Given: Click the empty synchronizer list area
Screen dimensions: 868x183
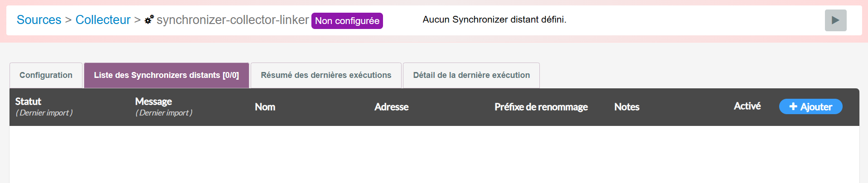Looking at the screenshot, I should click(x=434, y=154).
